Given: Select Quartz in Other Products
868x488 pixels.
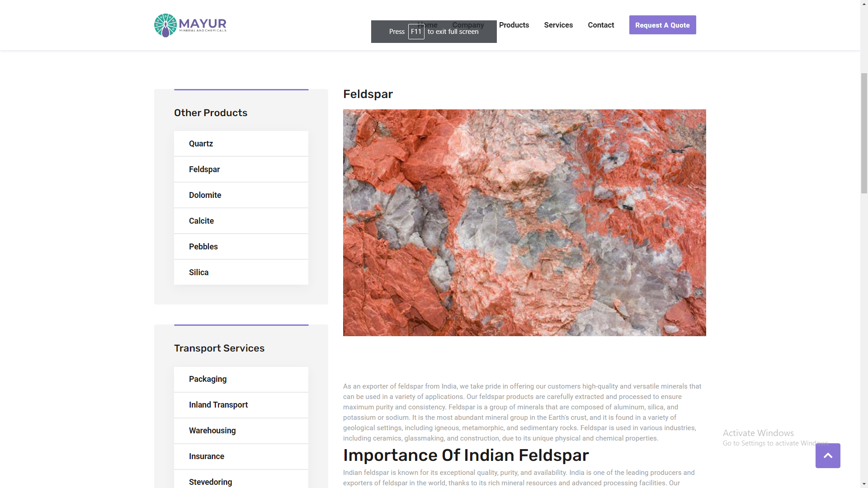Looking at the screenshot, I should pos(241,144).
